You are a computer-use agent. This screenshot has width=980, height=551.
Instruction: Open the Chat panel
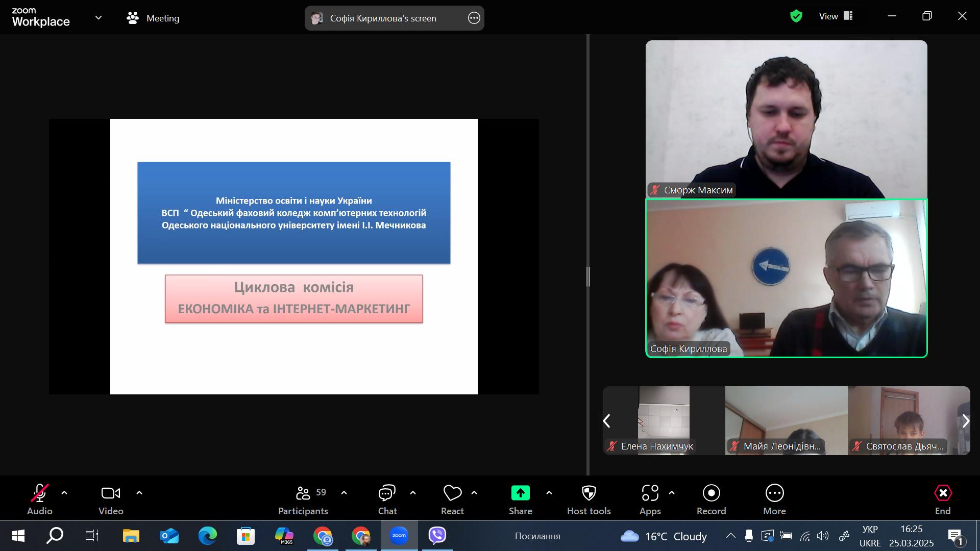point(387,499)
